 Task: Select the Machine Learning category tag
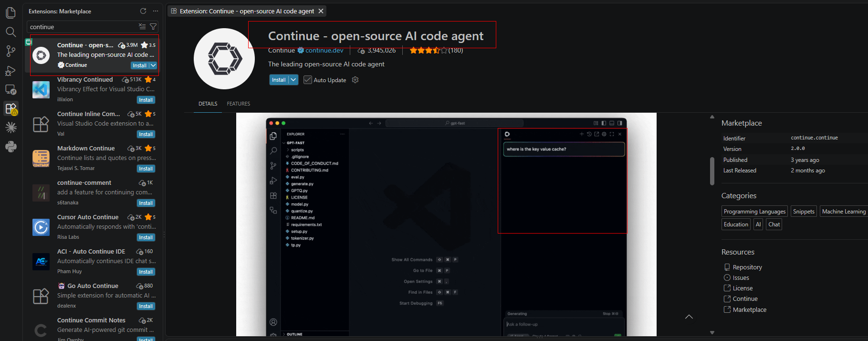click(x=844, y=212)
